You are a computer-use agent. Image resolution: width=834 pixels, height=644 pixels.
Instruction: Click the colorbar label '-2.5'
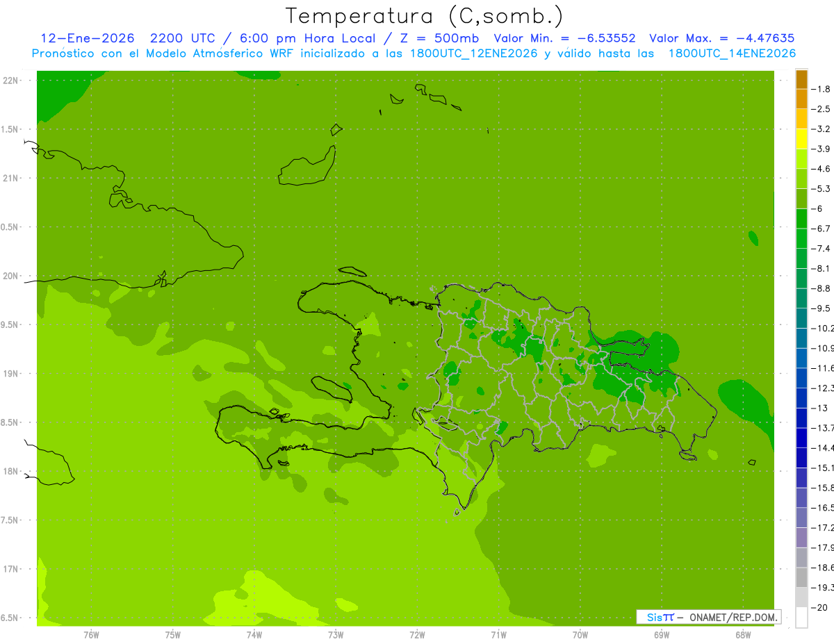pos(821,109)
